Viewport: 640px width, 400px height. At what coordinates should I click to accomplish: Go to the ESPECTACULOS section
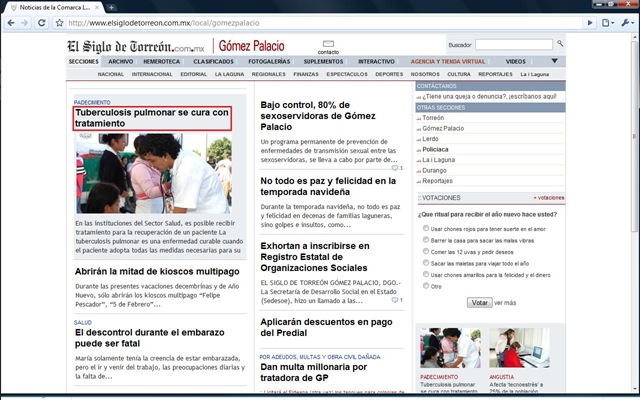coord(347,74)
